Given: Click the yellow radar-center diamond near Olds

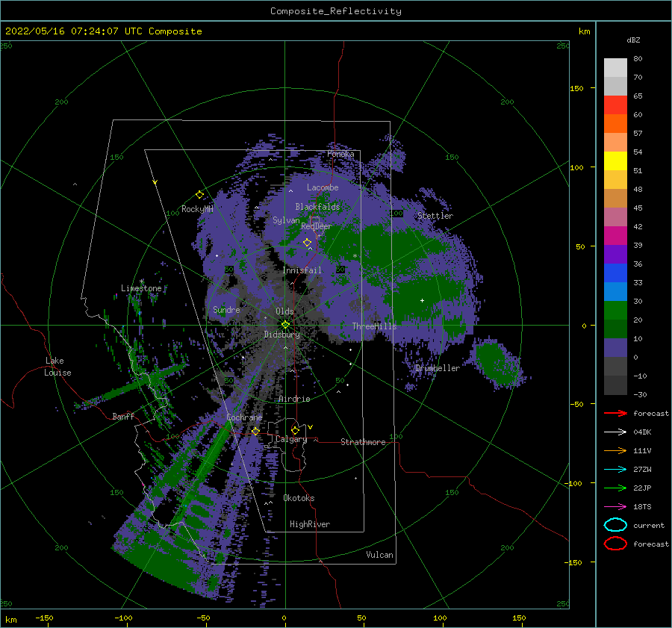Looking at the screenshot, I should [285, 325].
